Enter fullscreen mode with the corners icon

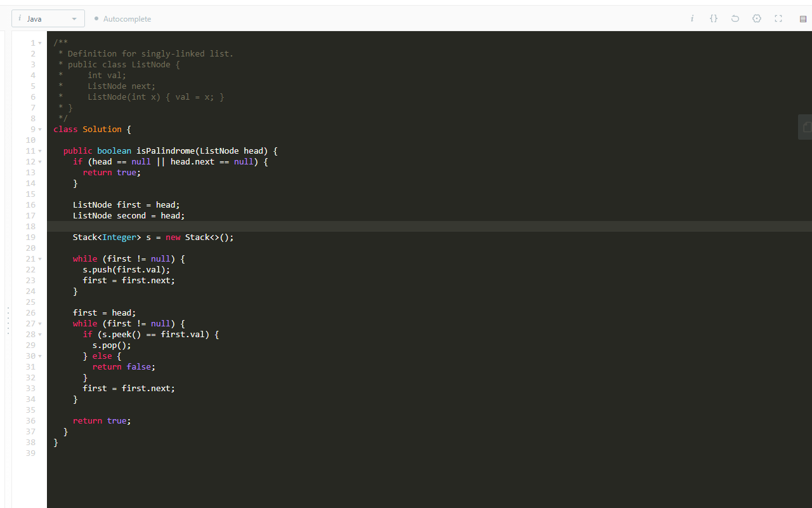pos(778,18)
